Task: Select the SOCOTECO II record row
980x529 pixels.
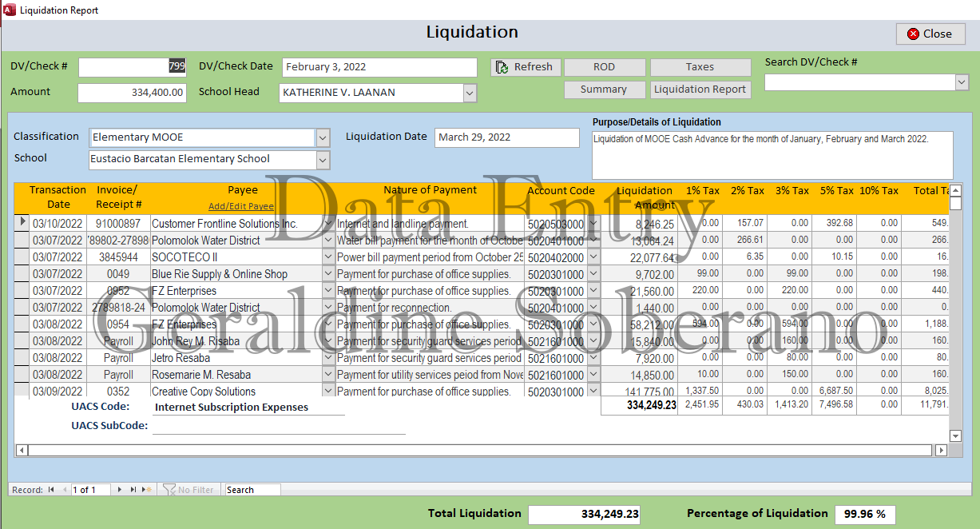Action: (22, 257)
